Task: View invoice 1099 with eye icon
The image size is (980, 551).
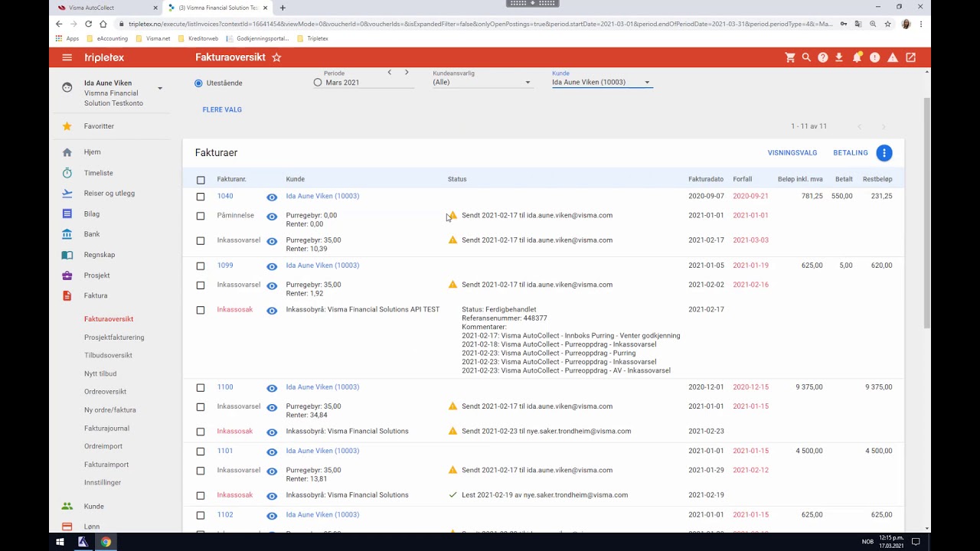Action: click(272, 266)
